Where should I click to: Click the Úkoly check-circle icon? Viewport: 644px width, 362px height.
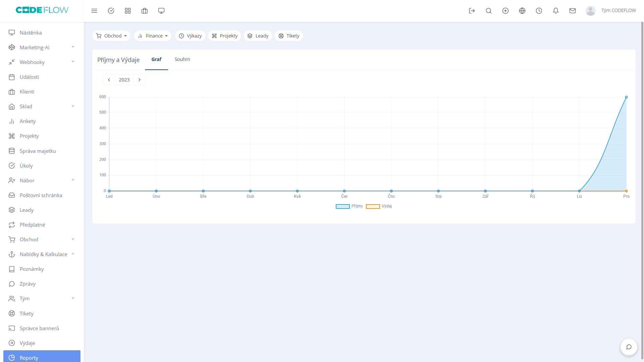pyautogui.click(x=12, y=166)
